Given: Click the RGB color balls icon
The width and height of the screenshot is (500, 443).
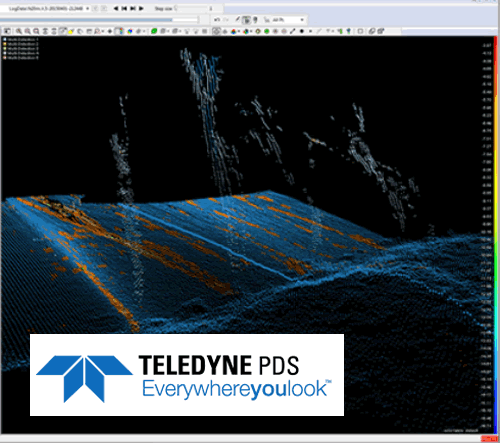Looking at the screenshot, I should [x=233, y=31].
